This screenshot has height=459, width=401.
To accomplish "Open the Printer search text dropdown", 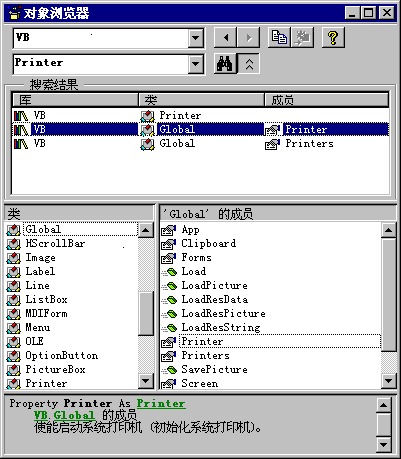I will 196,64.
